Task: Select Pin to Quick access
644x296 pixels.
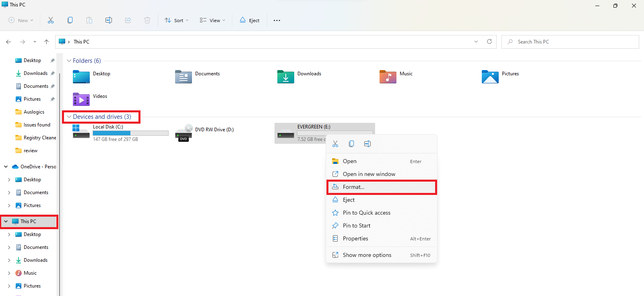Action: (366, 213)
